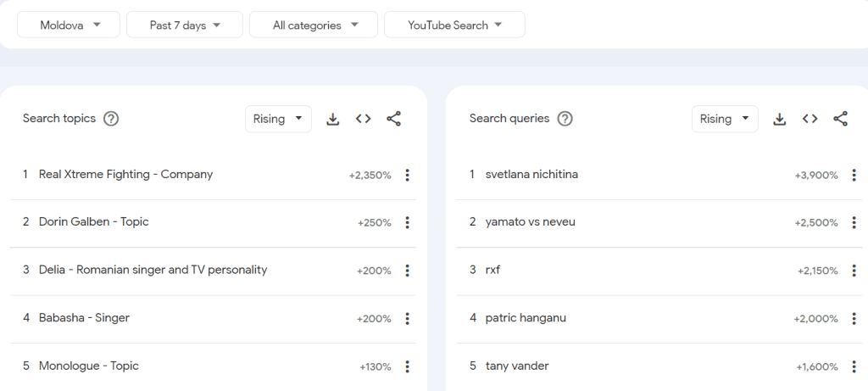Viewport: 868px width, 391px height.
Task: Open embed code for Search queries
Action: pyautogui.click(x=810, y=119)
